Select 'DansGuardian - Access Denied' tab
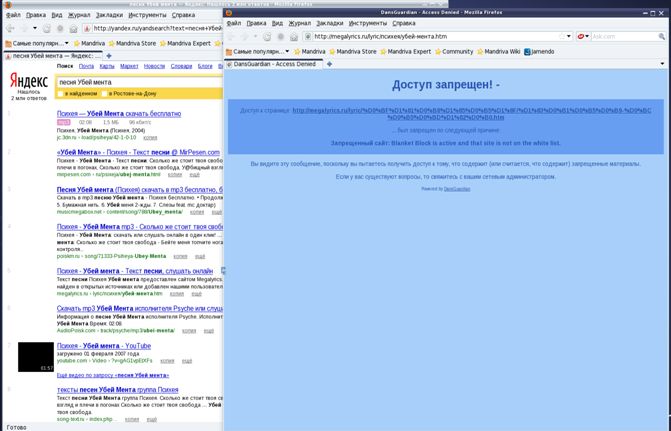This screenshot has width=671, height=431. point(274,64)
